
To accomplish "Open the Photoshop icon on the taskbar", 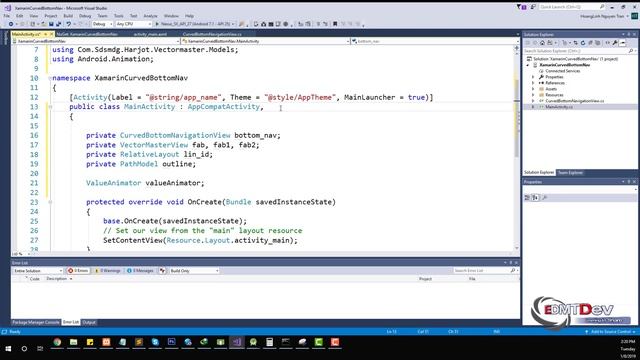I will pyautogui.click(x=171, y=342).
